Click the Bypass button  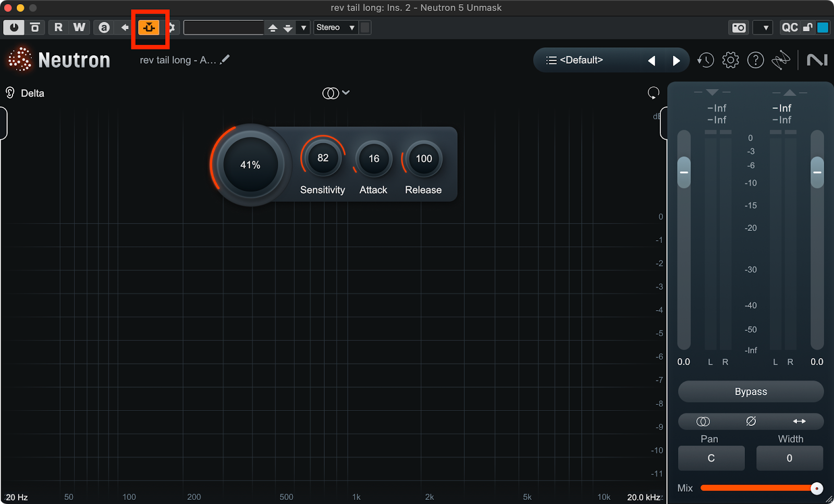tap(751, 391)
